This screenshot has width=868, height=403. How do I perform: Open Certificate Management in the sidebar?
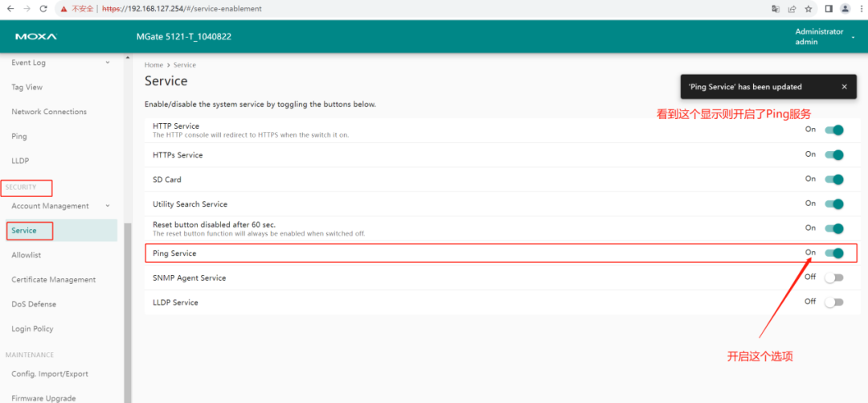(54, 279)
